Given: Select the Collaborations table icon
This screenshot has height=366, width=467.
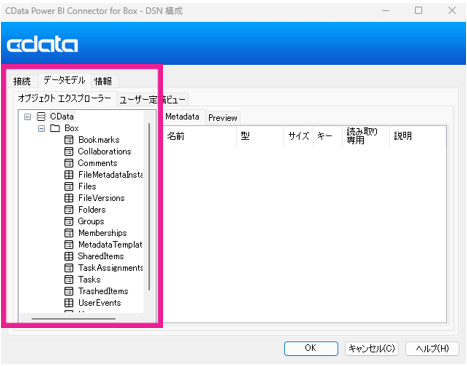Looking at the screenshot, I should coord(69,152).
